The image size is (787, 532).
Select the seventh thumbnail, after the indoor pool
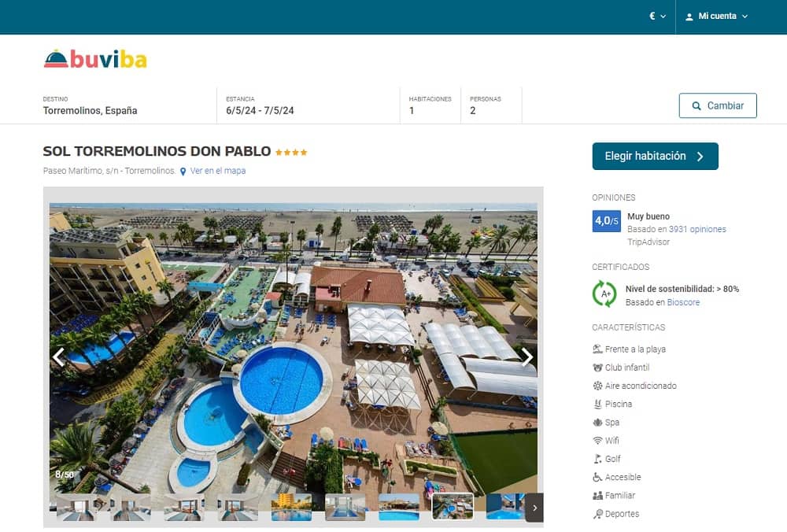click(399, 508)
